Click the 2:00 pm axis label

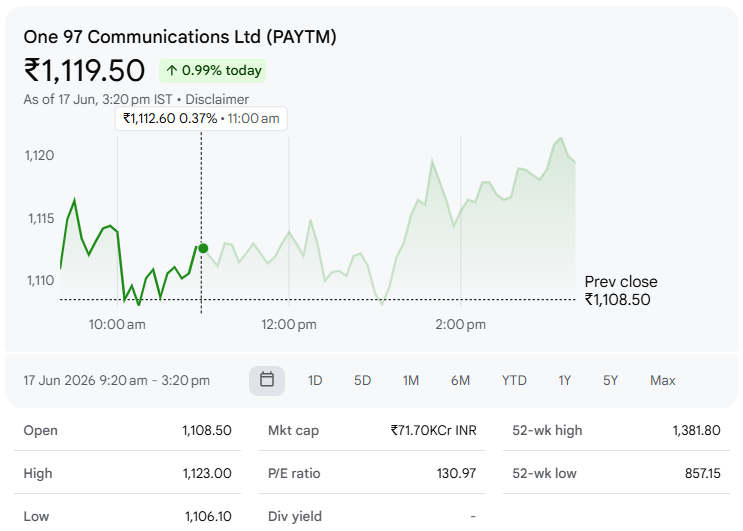point(461,325)
